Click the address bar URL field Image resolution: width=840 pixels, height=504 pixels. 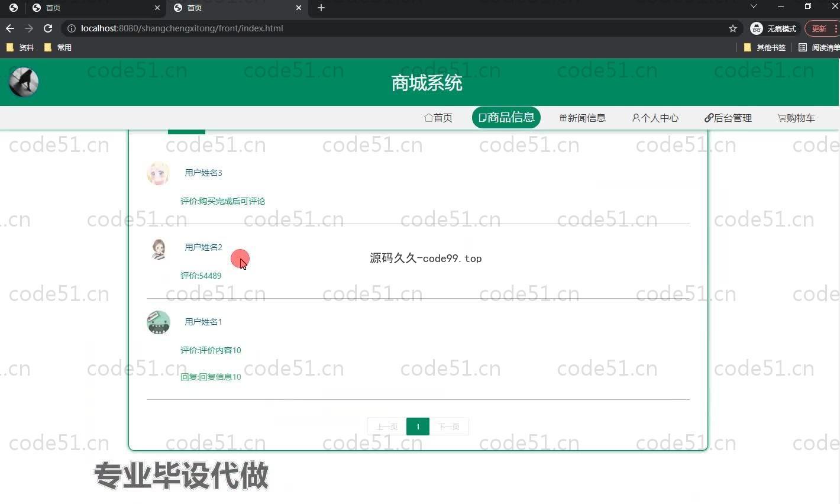(402, 28)
